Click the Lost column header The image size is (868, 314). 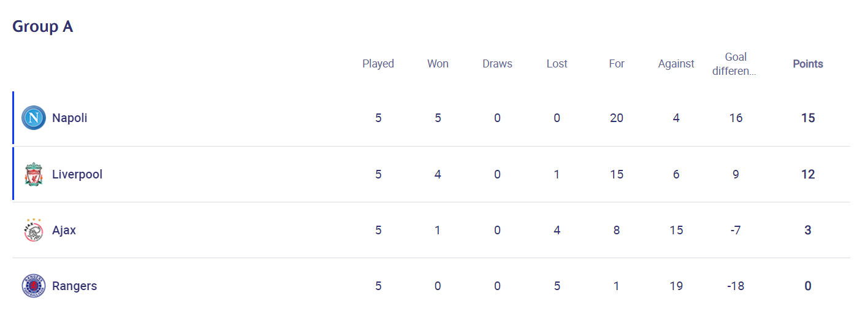point(557,64)
